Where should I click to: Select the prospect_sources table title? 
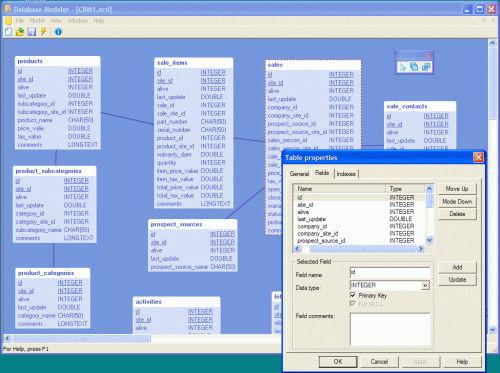point(176,224)
